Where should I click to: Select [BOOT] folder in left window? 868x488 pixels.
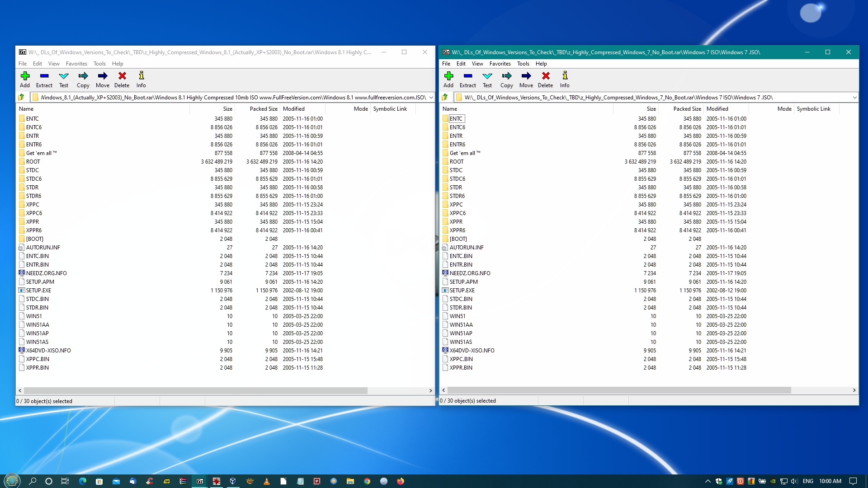[35, 239]
